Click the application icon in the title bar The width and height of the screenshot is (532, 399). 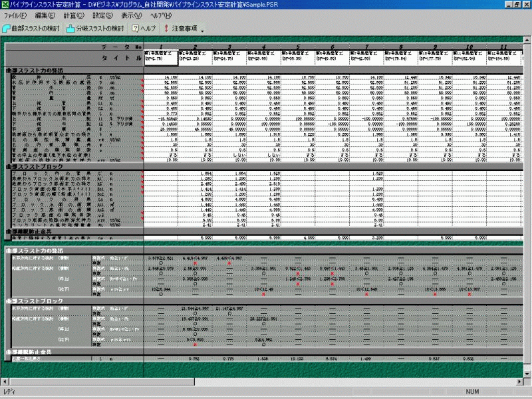click(5, 5)
